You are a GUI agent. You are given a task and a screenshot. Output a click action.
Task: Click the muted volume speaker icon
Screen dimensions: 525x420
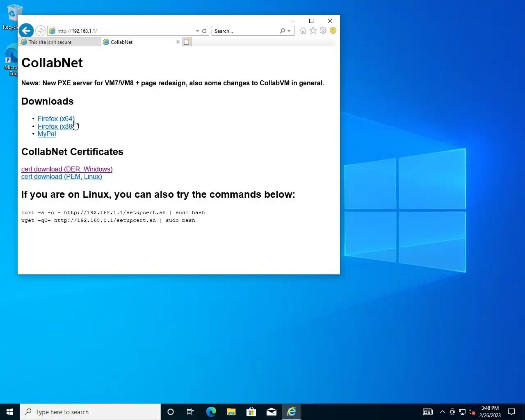point(472,412)
